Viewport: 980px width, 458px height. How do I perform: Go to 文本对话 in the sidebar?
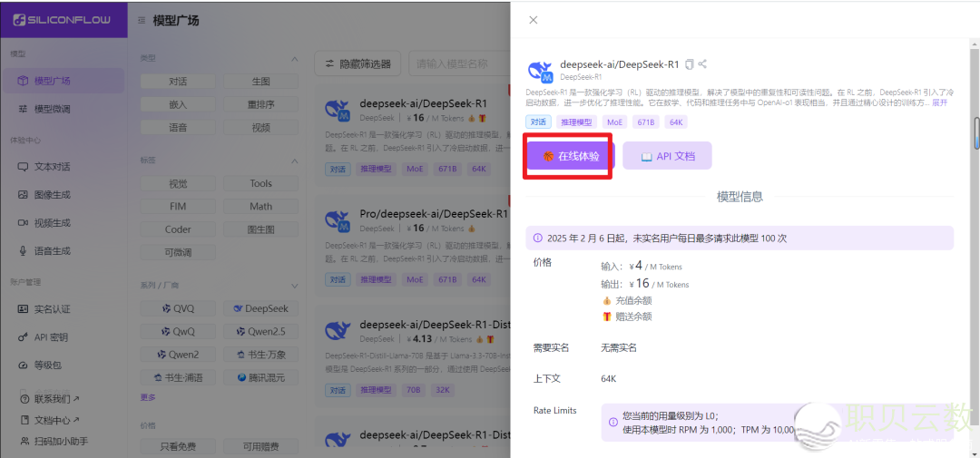(64, 167)
